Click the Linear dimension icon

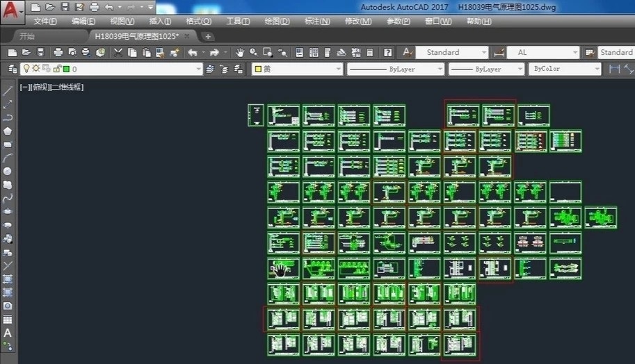615,69
